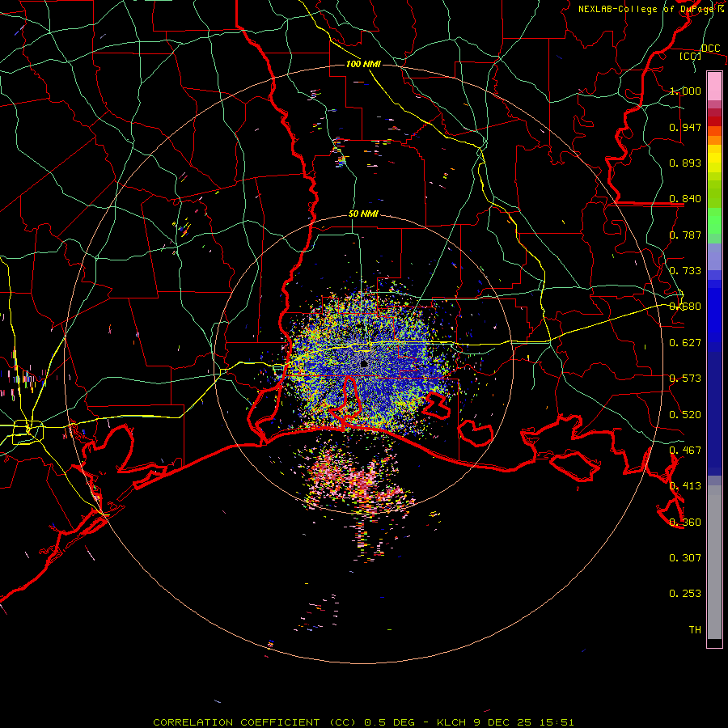Image resolution: width=728 pixels, height=728 pixels.
Task: Click the 50 NMI range ring label
Action: pyautogui.click(x=363, y=214)
